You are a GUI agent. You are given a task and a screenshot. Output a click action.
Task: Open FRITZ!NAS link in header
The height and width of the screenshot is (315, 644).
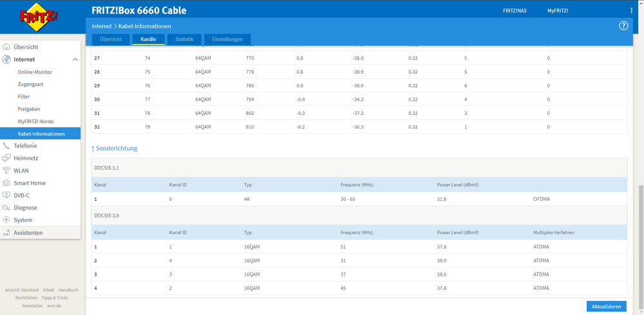(x=514, y=11)
